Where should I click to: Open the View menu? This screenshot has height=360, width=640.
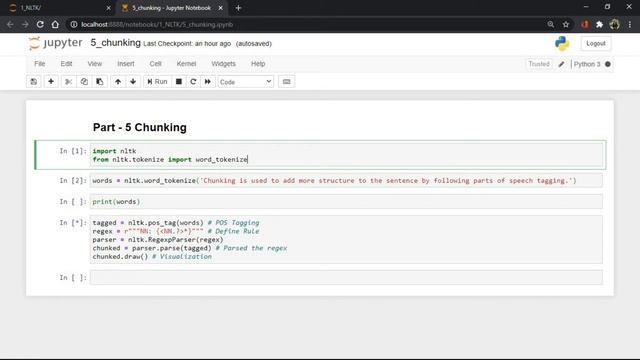tap(94, 64)
